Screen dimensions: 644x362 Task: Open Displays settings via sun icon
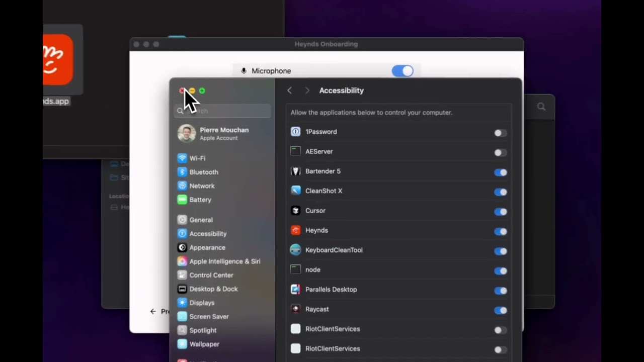pos(182,303)
